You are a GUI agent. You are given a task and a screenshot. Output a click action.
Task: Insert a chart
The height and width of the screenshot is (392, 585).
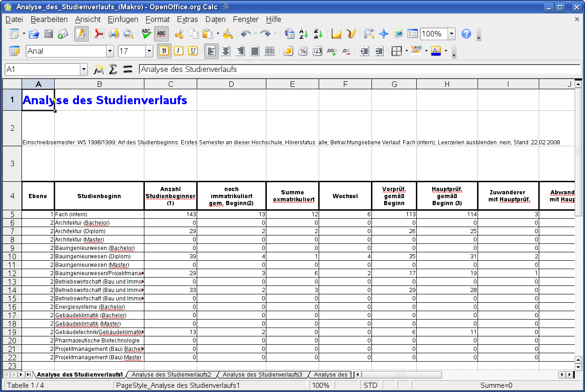[x=336, y=34]
